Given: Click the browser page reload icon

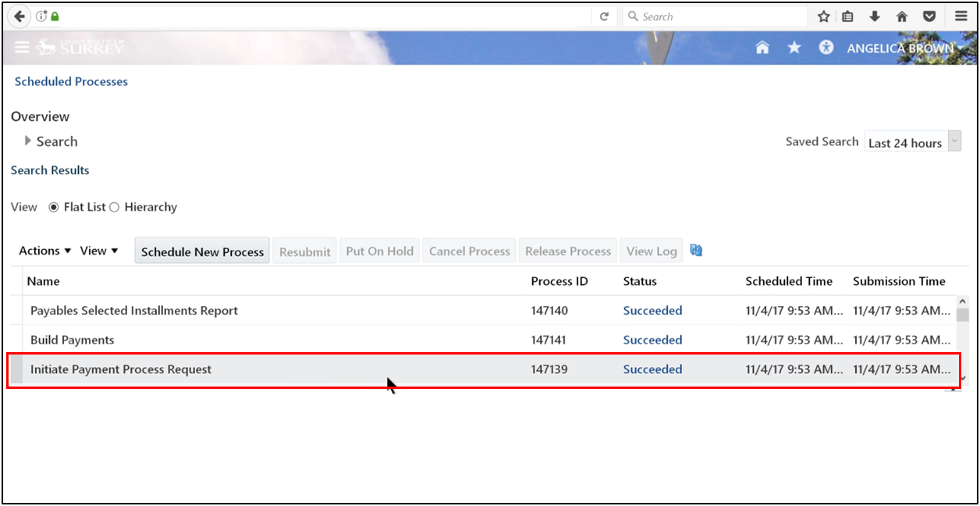Looking at the screenshot, I should click(603, 16).
